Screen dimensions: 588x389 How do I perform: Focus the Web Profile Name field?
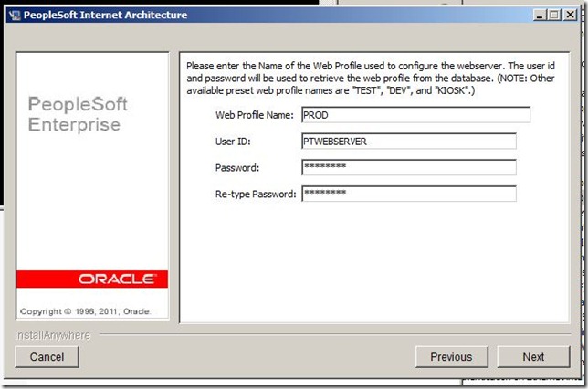(x=415, y=115)
